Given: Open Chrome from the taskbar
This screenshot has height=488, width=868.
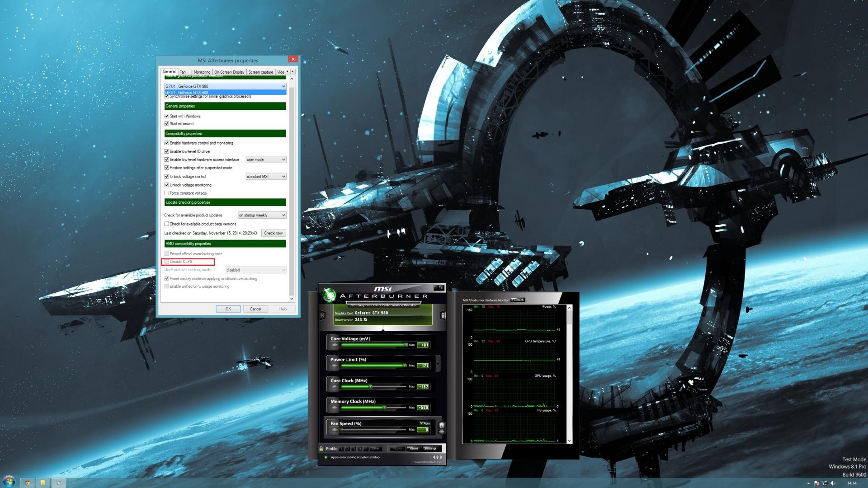Looking at the screenshot, I should 27,483.
